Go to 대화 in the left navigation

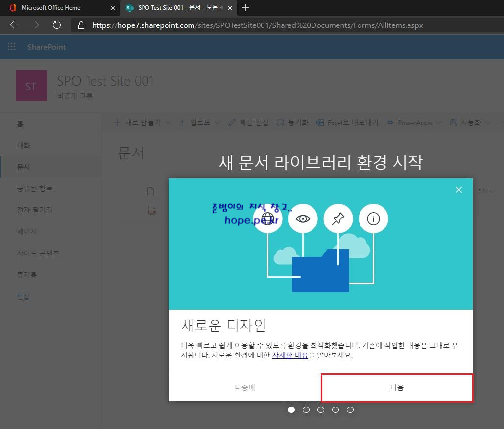coord(24,145)
